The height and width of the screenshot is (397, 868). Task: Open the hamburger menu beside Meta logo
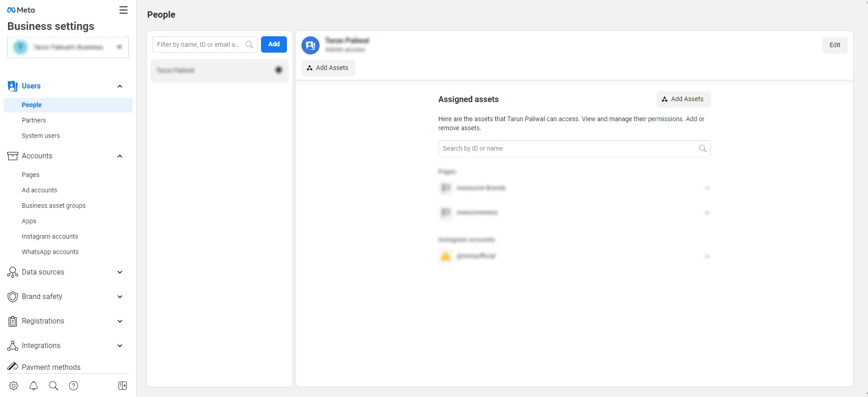point(123,10)
